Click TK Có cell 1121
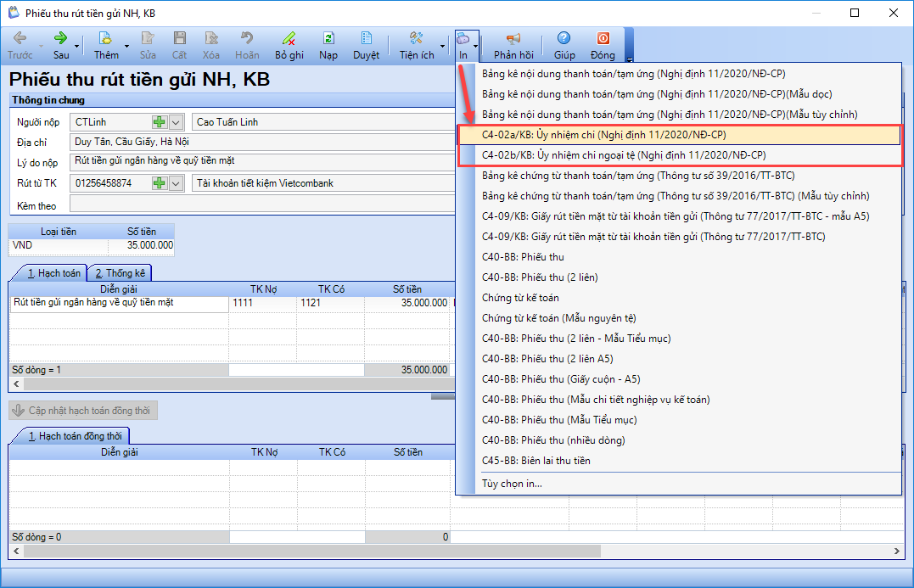914x588 pixels. [x=331, y=303]
